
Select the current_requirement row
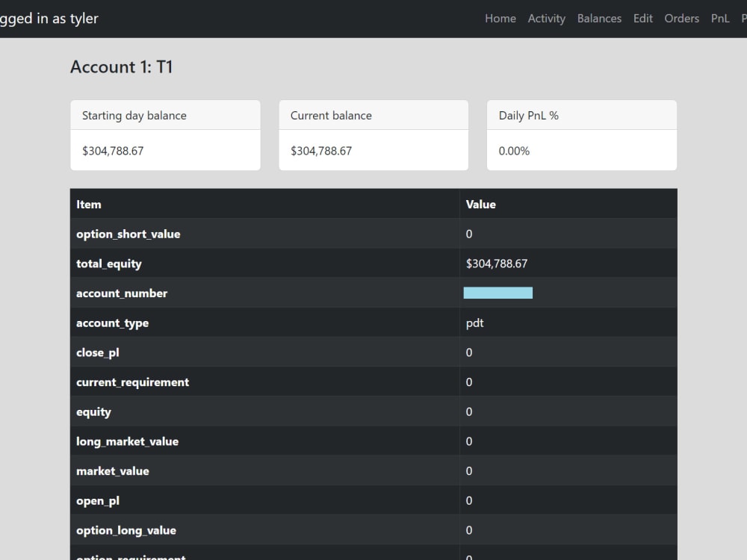tap(373, 382)
